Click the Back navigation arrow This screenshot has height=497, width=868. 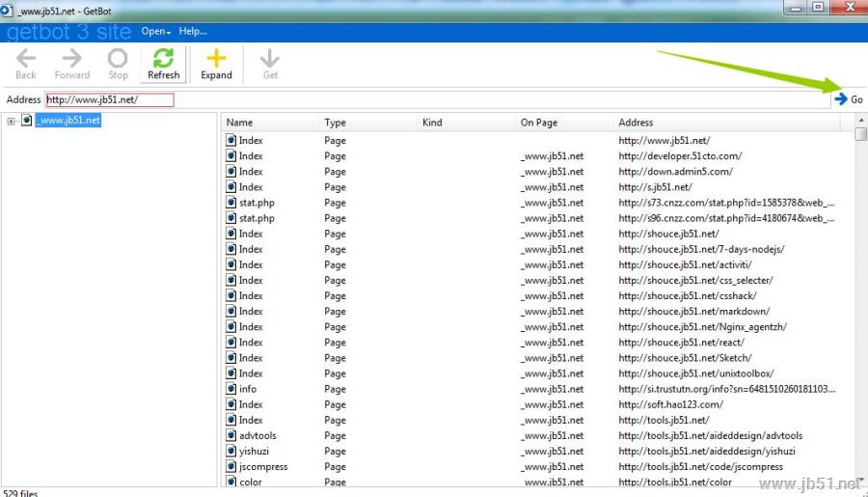26,59
